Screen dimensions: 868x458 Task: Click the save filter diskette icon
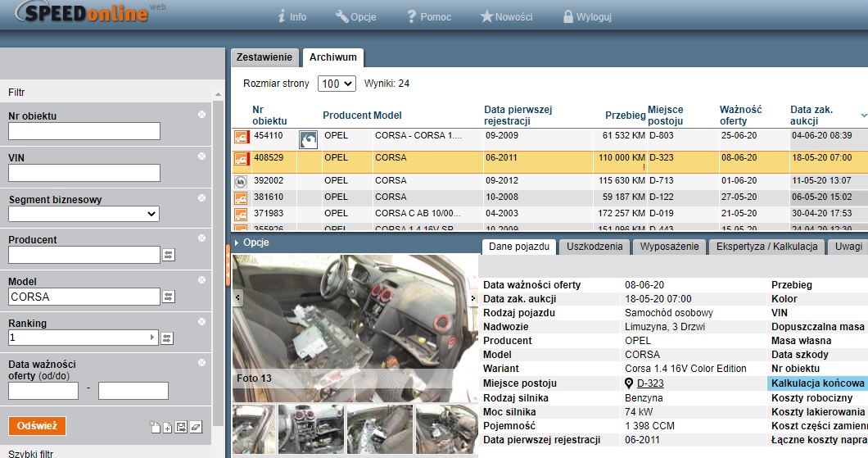181,427
